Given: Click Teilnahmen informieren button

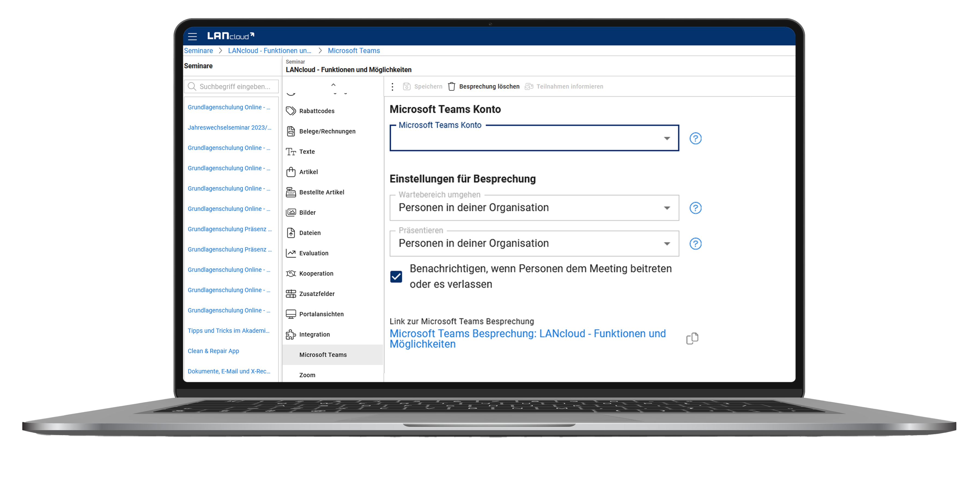Looking at the screenshot, I should point(564,86).
